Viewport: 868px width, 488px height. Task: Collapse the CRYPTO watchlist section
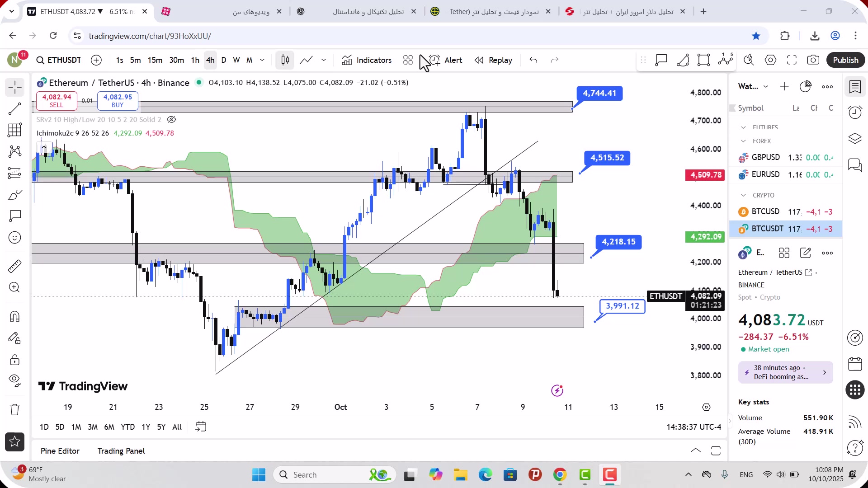(743, 195)
